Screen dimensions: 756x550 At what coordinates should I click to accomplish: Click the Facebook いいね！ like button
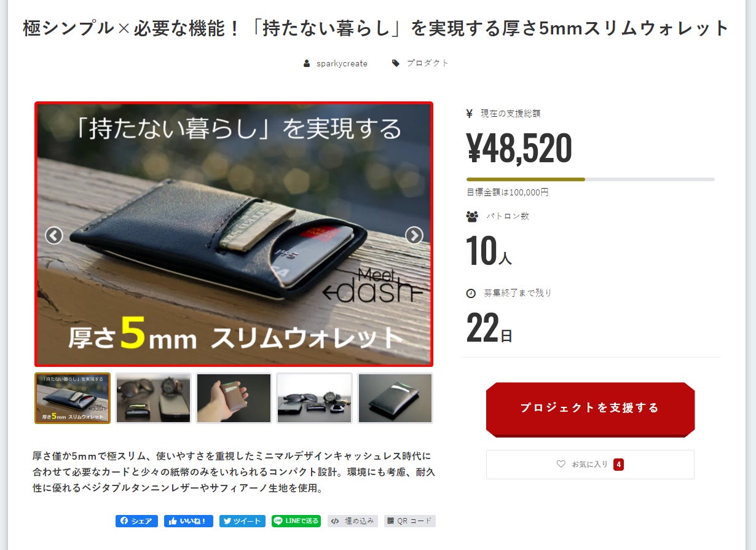point(189,521)
